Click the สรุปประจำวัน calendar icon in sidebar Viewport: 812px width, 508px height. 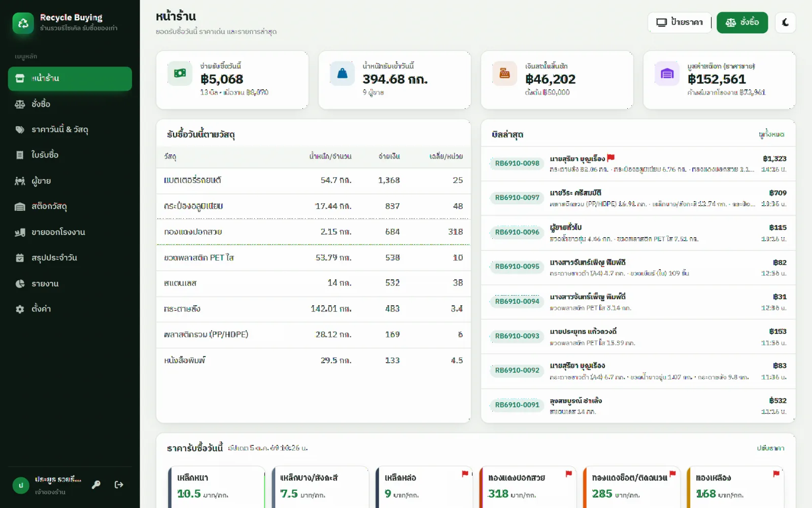(20, 258)
